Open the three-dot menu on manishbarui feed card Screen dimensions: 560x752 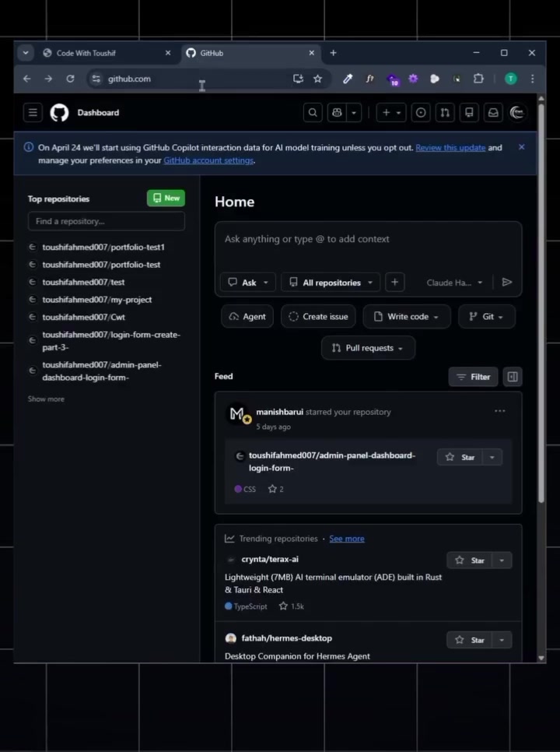(x=499, y=411)
